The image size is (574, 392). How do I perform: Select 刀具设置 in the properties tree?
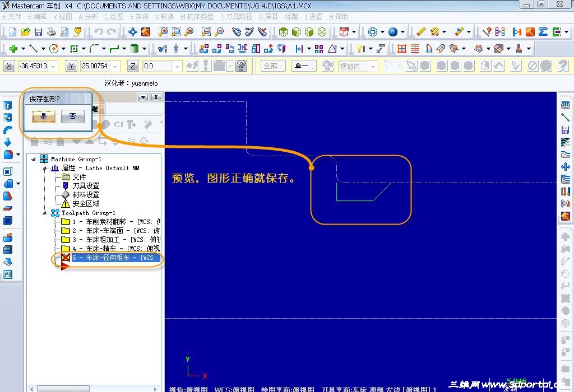[x=86, y=186]
